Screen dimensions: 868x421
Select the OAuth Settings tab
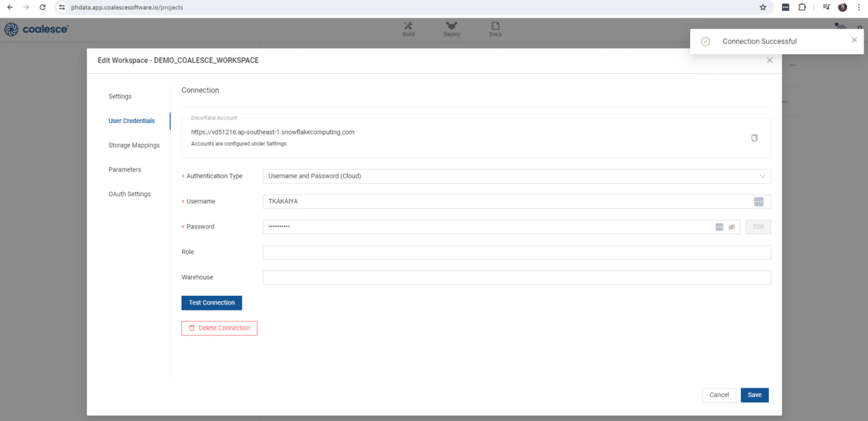click(x=129, y=194)
